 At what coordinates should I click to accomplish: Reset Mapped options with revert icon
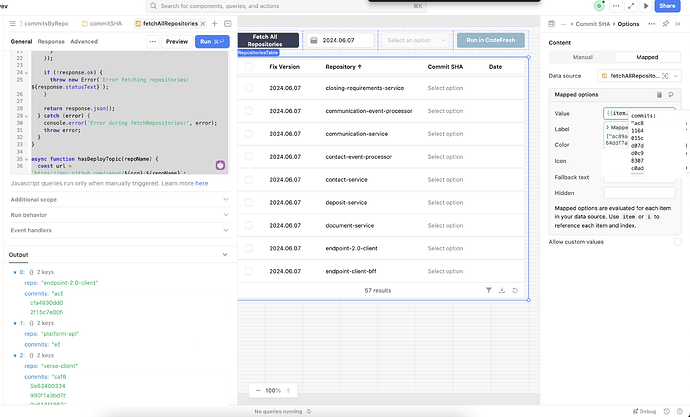click(671, 95)
